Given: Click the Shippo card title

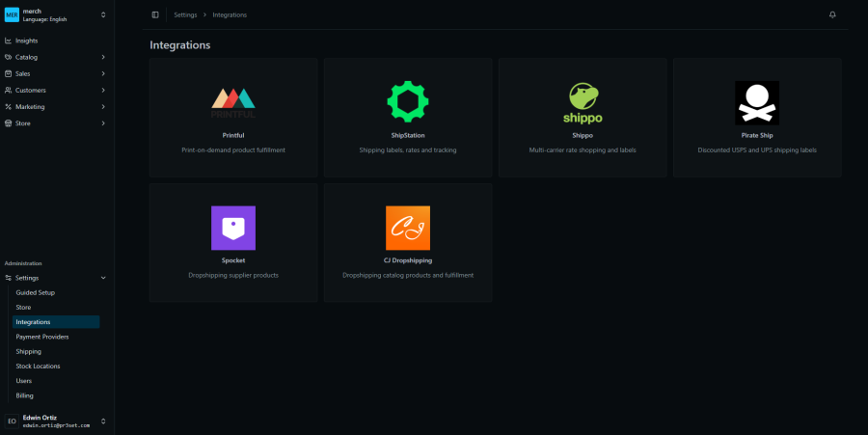Looking at the screenshot, I should 583,136.
